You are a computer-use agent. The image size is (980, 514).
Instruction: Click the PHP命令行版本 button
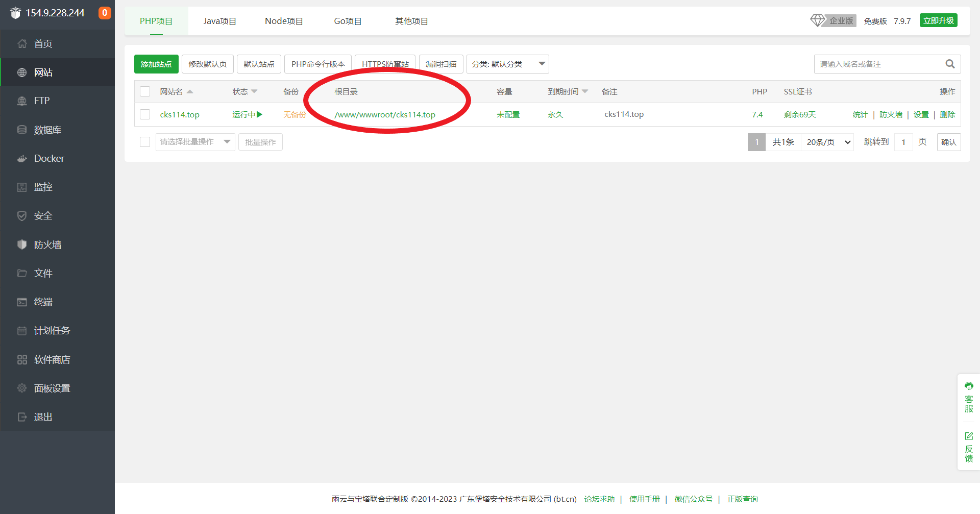318,64
